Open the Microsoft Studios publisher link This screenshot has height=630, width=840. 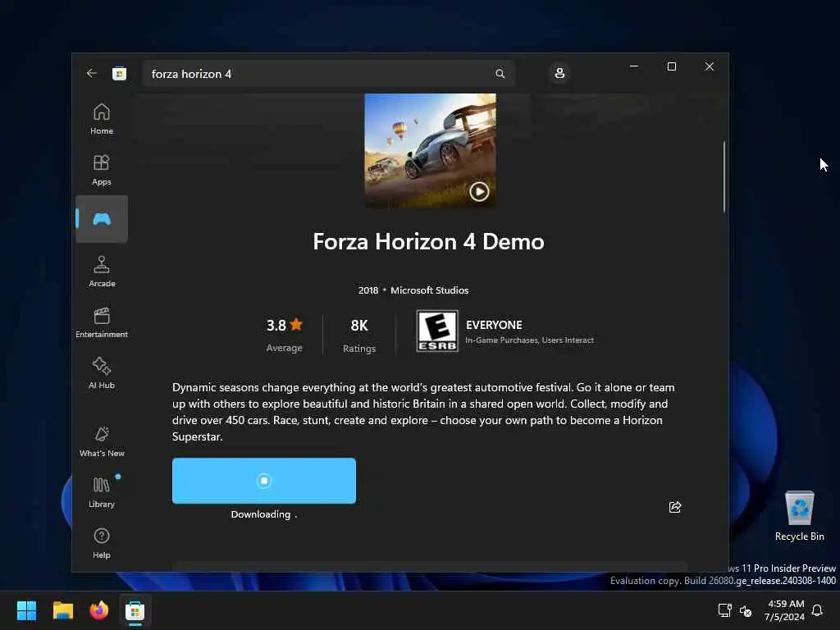tap(430, 290)
